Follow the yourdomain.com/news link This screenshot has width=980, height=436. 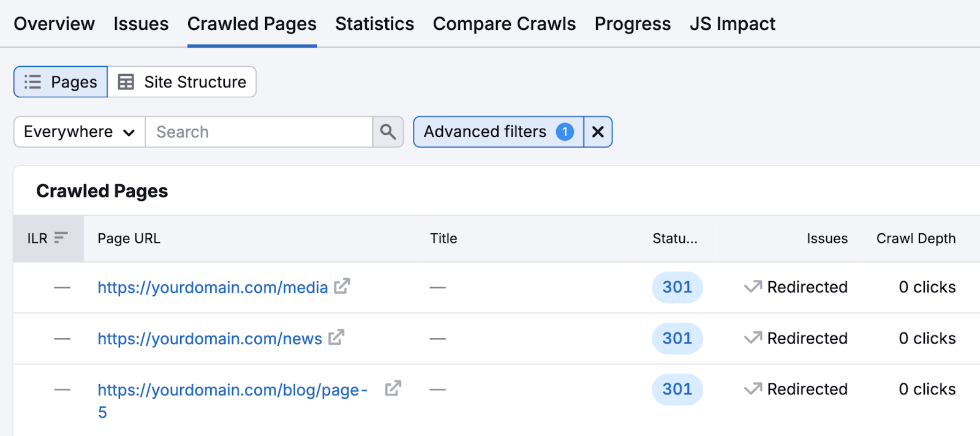pyautogui.click(x=209, y=338)
